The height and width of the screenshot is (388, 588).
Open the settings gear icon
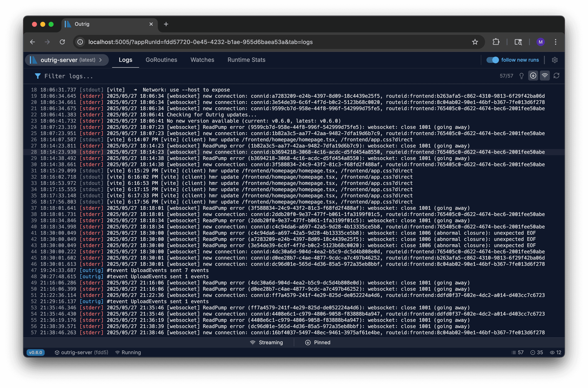coord(555,60)
